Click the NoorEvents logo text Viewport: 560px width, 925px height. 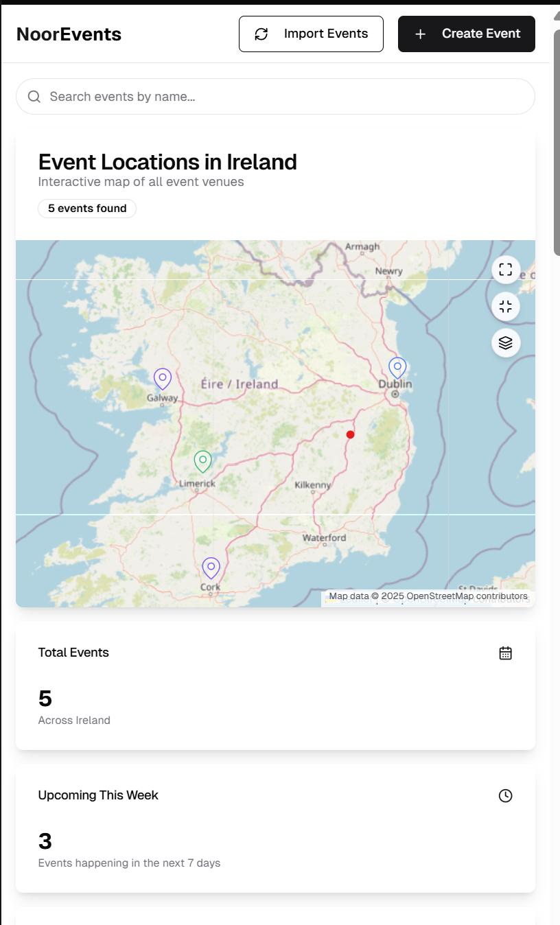(69, 34)
